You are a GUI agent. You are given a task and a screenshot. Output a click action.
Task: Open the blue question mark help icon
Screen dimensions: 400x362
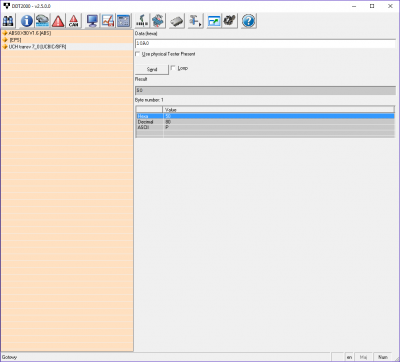point(248,21)
